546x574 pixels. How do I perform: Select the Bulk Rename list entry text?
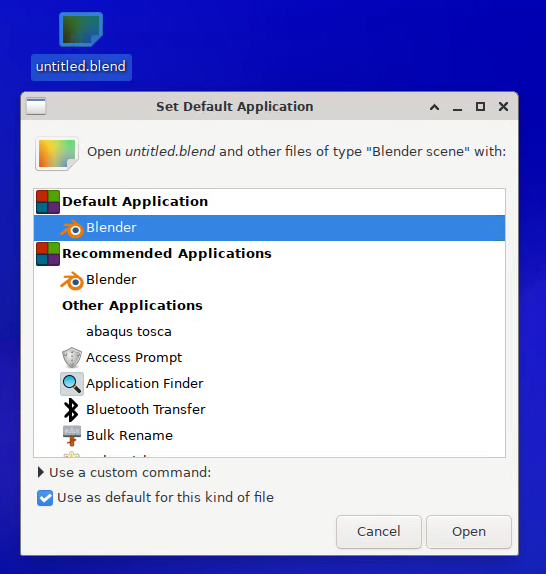[x=129, y=436]
